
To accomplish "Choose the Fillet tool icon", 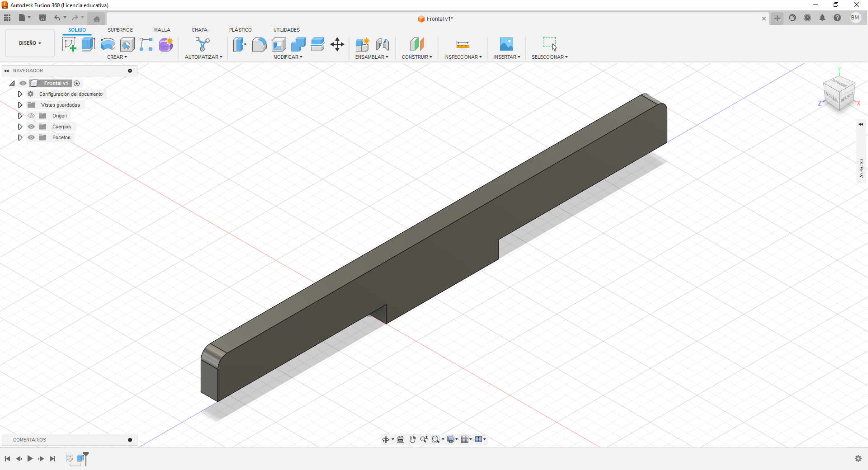I will 259,44.
